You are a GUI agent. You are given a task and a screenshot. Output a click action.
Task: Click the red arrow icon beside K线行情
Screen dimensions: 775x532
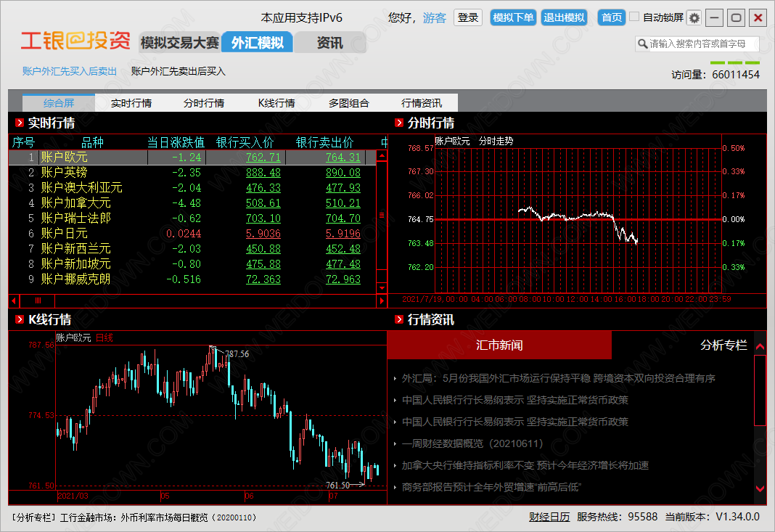tap(20, 319)
